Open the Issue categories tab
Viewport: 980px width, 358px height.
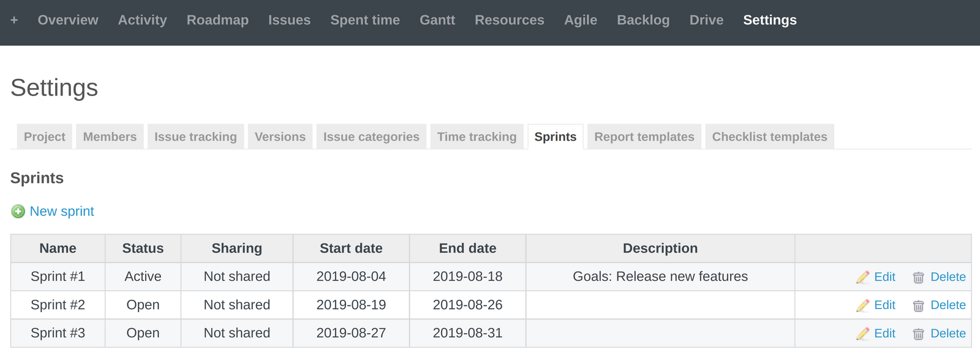point(371,136)
